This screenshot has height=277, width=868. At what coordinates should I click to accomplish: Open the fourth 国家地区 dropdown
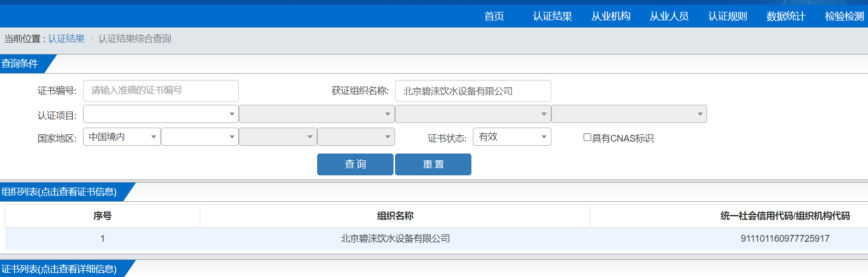(356, 137)
